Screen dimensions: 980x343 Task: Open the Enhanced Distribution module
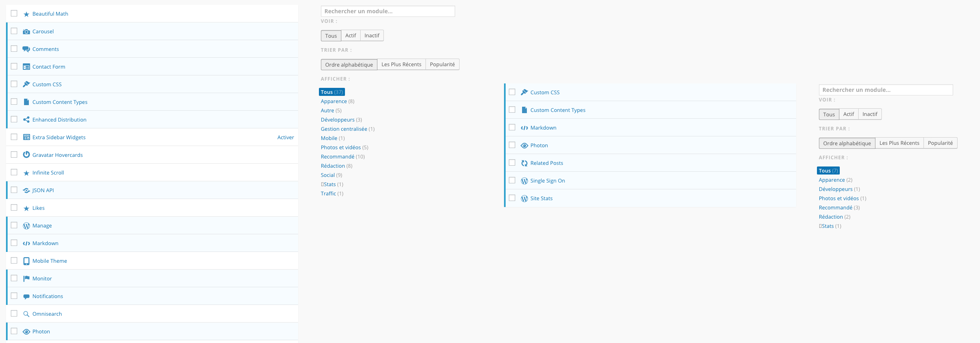[59, 120]
